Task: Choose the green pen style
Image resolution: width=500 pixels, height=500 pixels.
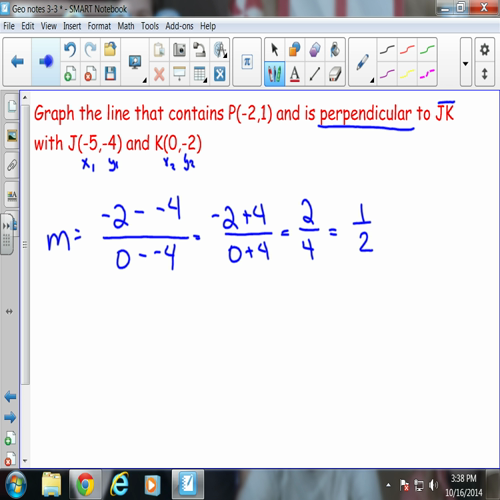Action: (x=427, y=50)
